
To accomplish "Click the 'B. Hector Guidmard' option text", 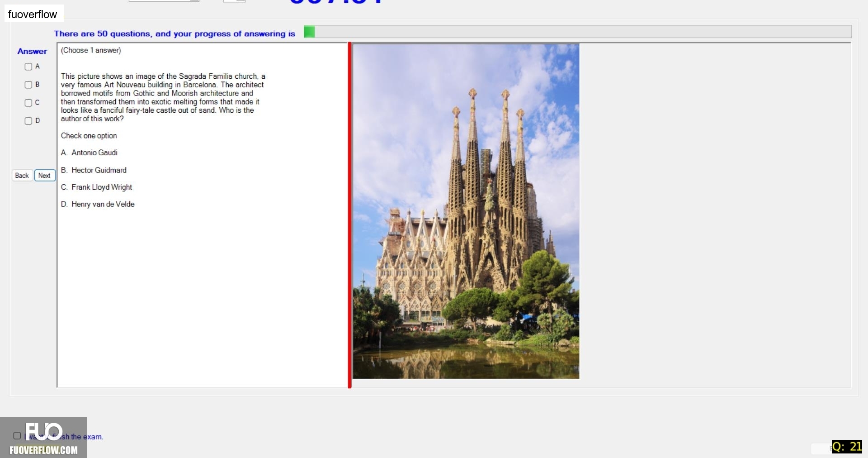I will click(94, 170).
